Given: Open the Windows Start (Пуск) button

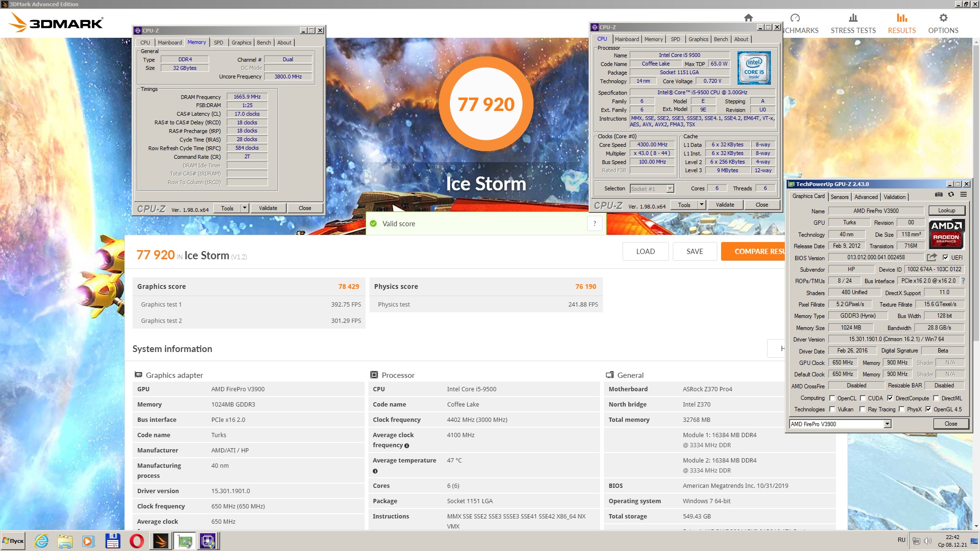Looking at the screenshot, I should tap(13, 541).
